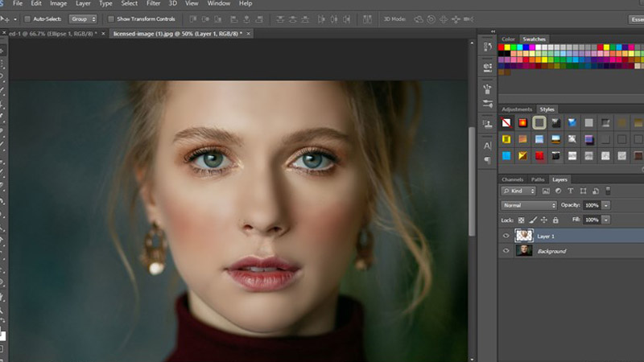Open the Paragraph panel icon
Image resolution: width=644 pixels, height=362 pixels.
pos(487,160)
